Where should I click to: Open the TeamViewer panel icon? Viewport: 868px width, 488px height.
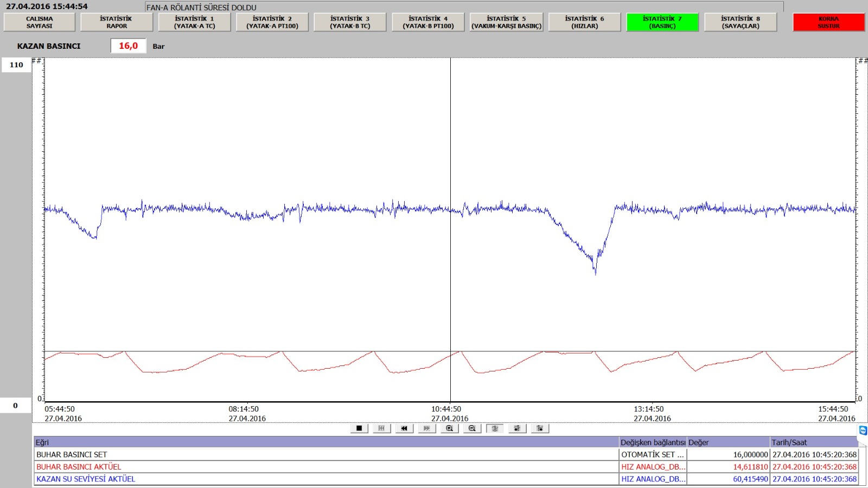pos(863,431)
